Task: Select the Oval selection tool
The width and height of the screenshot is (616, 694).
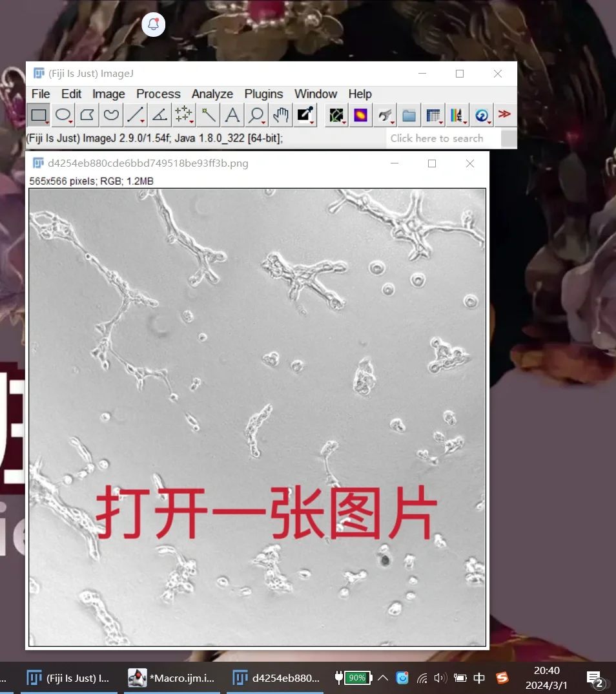Action: coord(63,114)
